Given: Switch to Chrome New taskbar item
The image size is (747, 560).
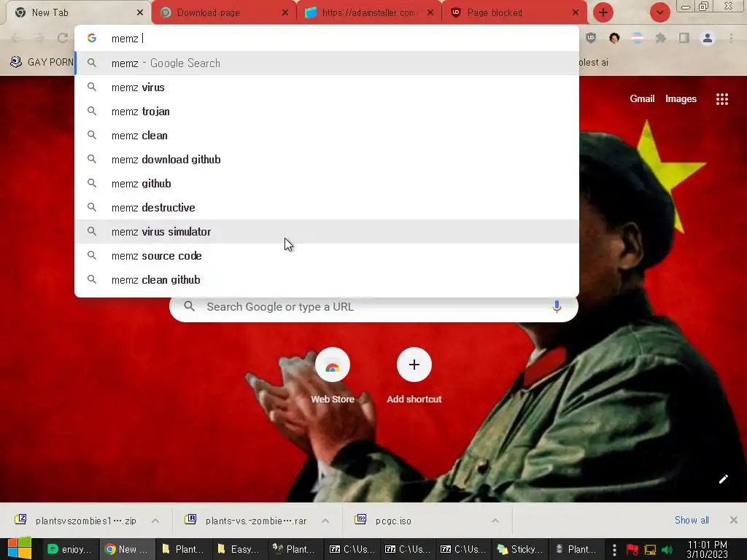Looking at the screenshot, I should click(x=127, y=550).
